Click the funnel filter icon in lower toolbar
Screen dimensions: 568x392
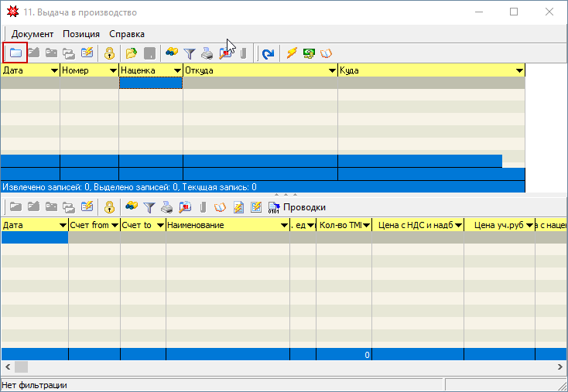pos(149,207)
